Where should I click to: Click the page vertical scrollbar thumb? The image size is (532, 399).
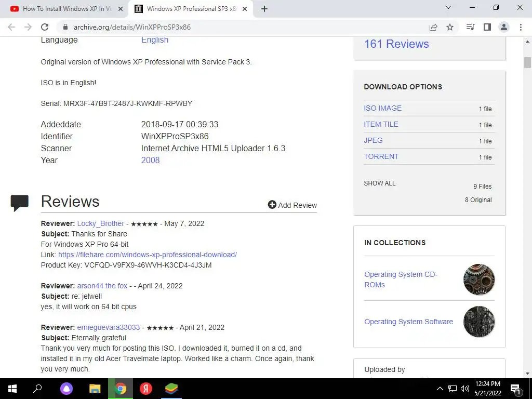(x=527, y=63)
